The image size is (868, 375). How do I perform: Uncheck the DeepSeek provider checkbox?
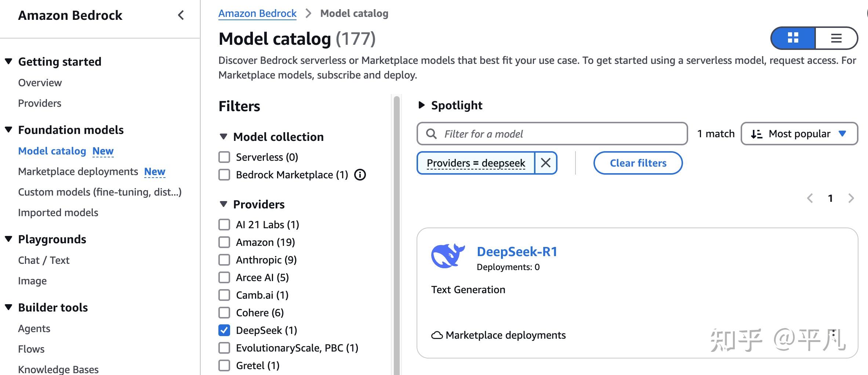coord(224,330)
